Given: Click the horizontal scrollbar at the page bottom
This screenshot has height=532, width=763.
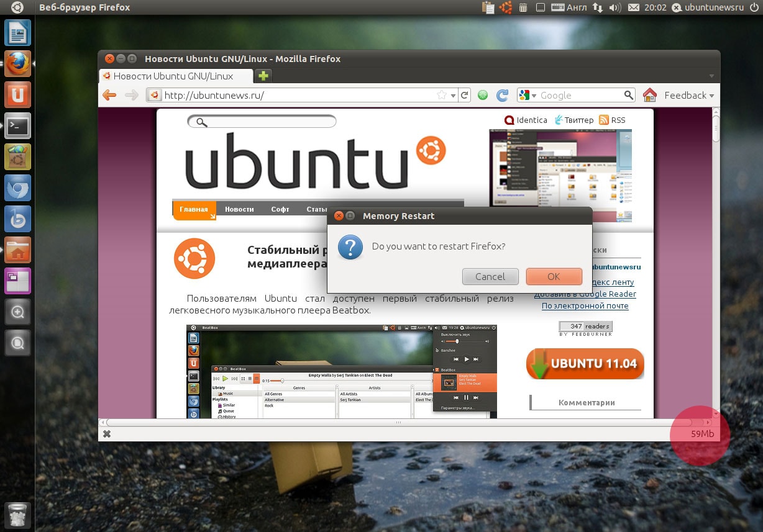Looking at the screenshot, I should coord(398,422).
